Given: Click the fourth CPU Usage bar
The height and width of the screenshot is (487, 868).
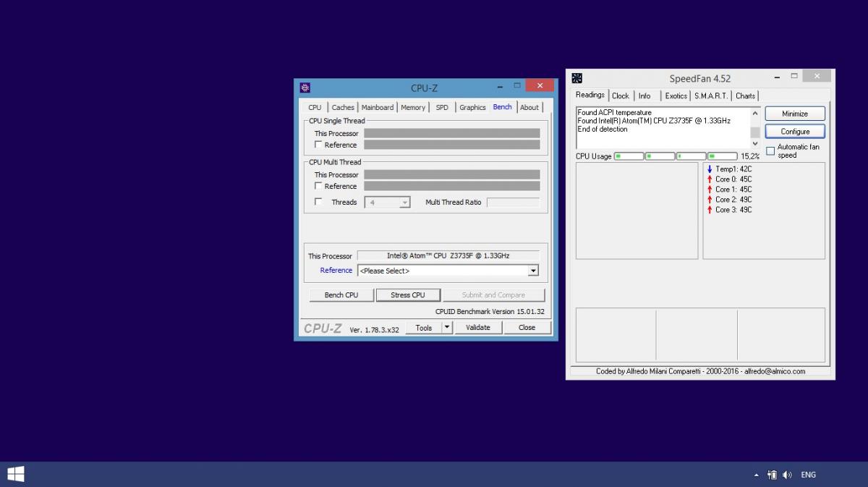Looking at the screenshot, I should pos(723,156).
